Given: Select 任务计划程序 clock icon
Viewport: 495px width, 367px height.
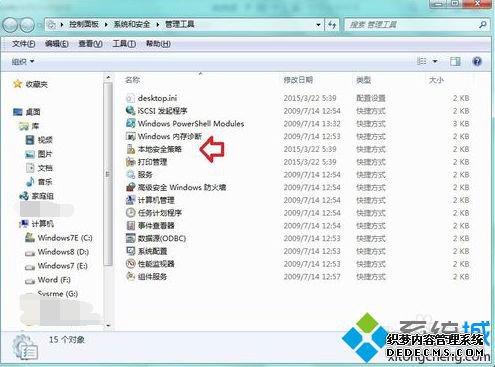Looking at the screenshot, I should 130,213.
